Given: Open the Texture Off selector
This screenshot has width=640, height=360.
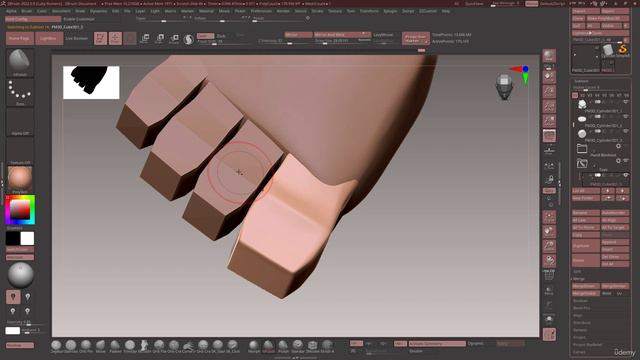Looking at the screenshot, I should pyautogui.click(x=20, y=151).
